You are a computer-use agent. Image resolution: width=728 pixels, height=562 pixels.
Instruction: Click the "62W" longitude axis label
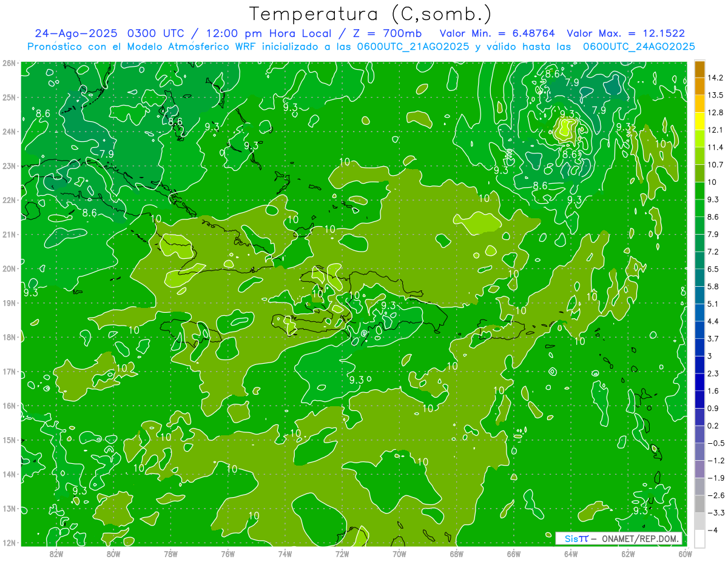tap(628, 553)
